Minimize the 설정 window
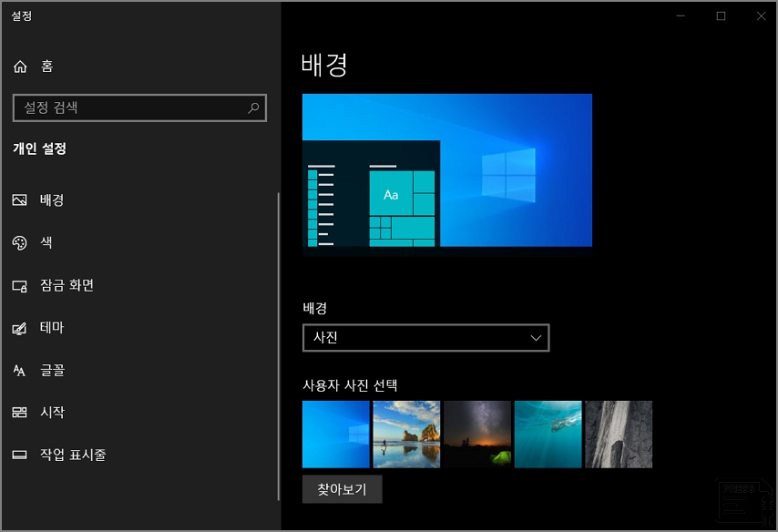Image resolution: width=778 pixels, height=532 pixels. click(x=681, y=15)
